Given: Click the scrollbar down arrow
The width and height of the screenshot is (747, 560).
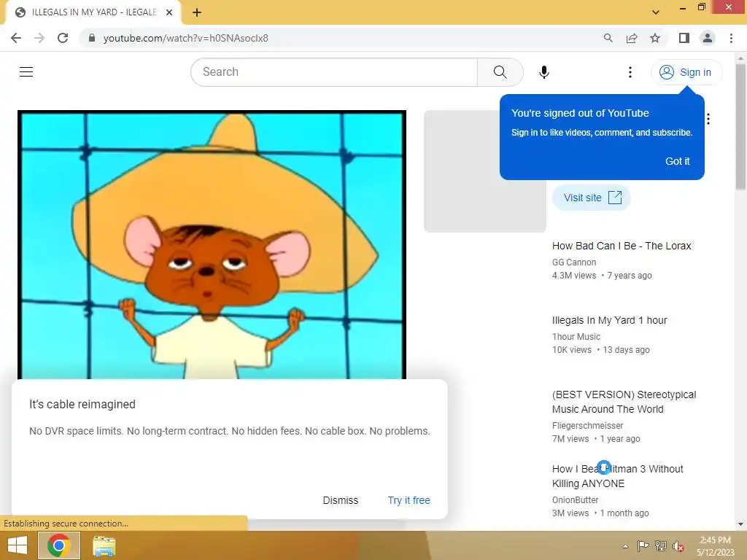Looking at the screenshot, I should pyautogui.click(x=740, y=524).
